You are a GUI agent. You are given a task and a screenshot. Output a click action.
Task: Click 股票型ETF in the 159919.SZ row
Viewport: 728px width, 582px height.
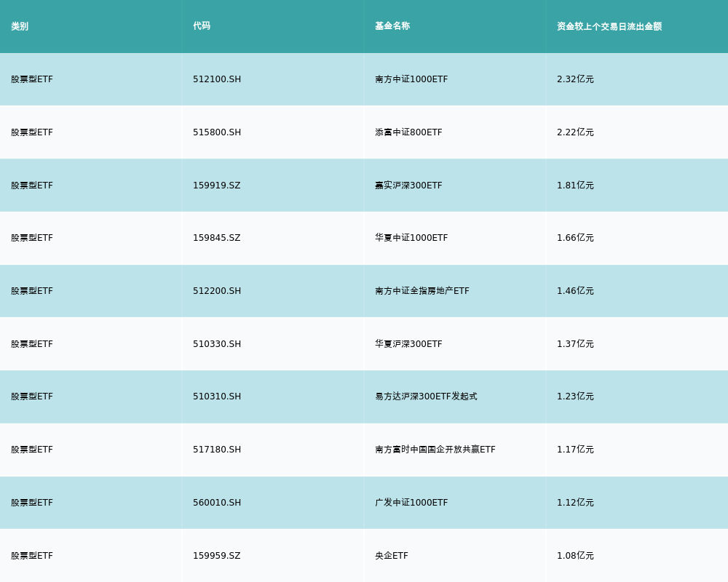coord(32,186)
